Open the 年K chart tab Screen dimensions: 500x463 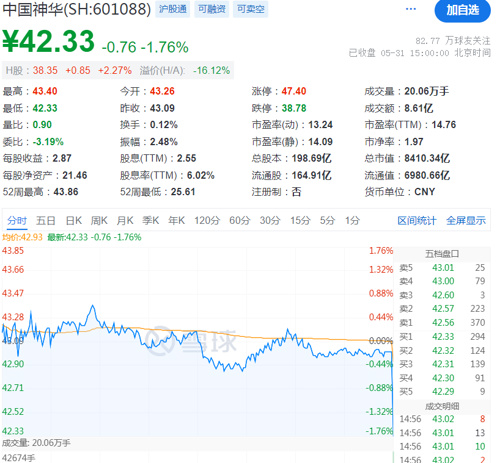click(x=177, y=221)
